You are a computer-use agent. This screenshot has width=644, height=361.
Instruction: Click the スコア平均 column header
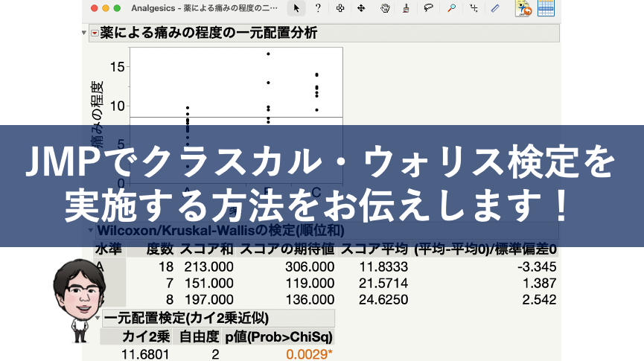(x=374, y=249)
